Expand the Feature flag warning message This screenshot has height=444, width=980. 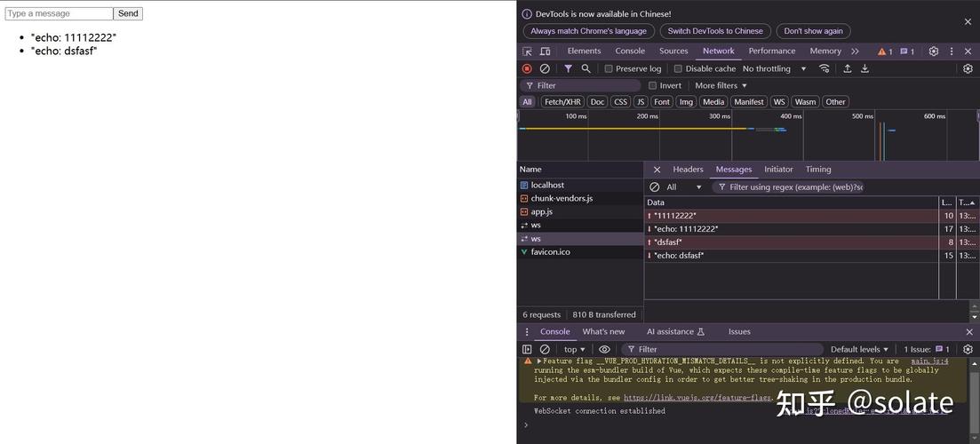[539, 361]
